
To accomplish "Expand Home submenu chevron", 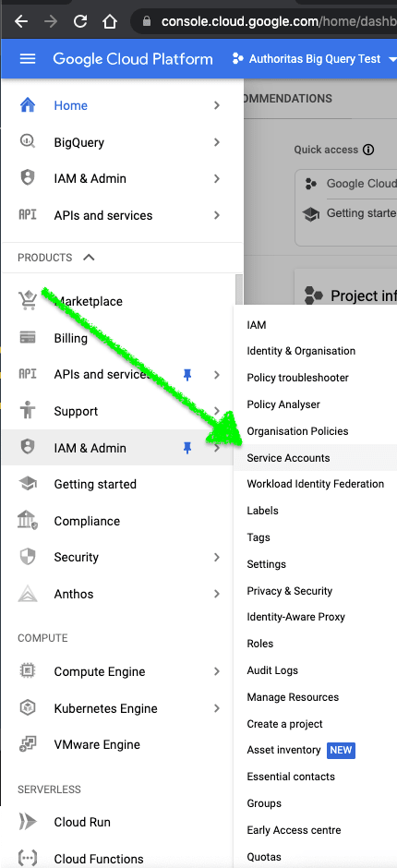I will click(217, 105).
